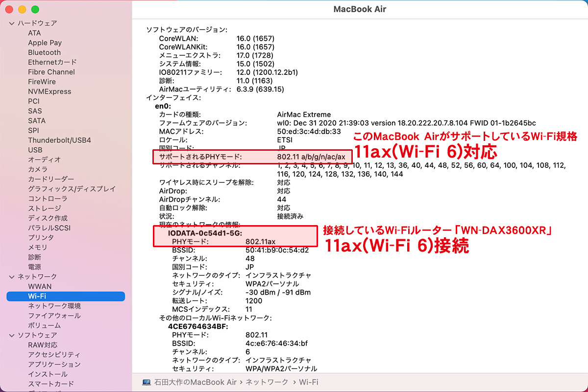Select USB in the sidebar
The image size is (588, 392).
[35, 150]
